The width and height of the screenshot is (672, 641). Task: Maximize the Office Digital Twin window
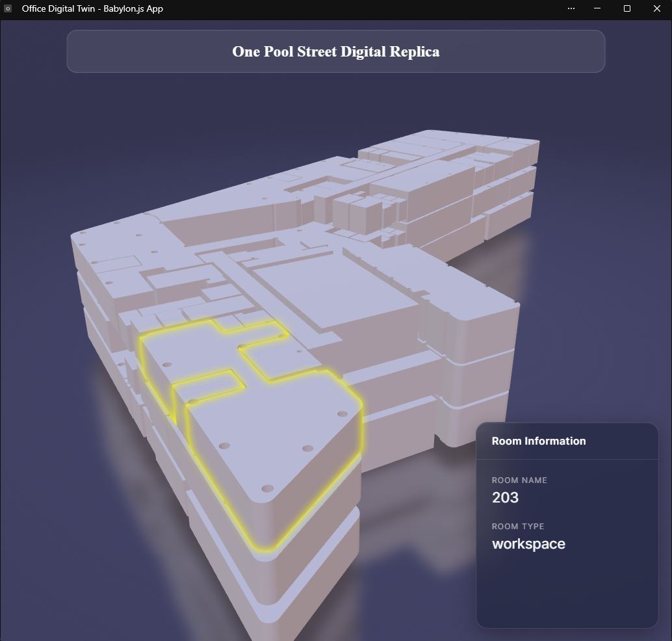(x=627, y=8)
